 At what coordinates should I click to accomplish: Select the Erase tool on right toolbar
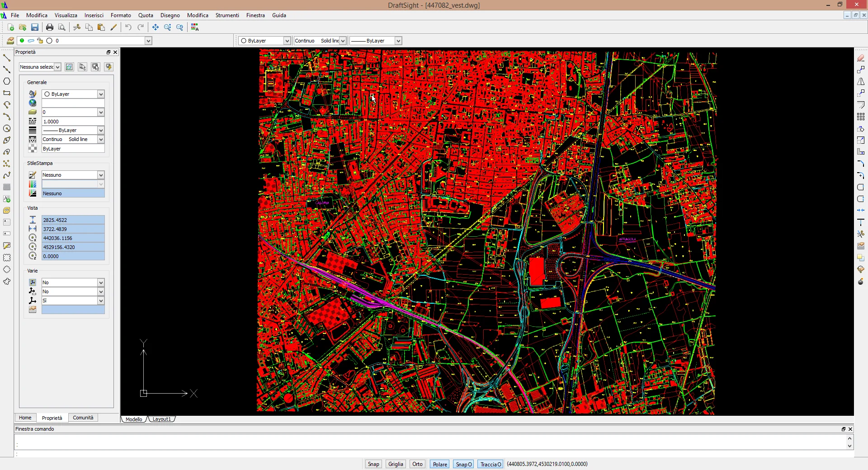point(861,58)
